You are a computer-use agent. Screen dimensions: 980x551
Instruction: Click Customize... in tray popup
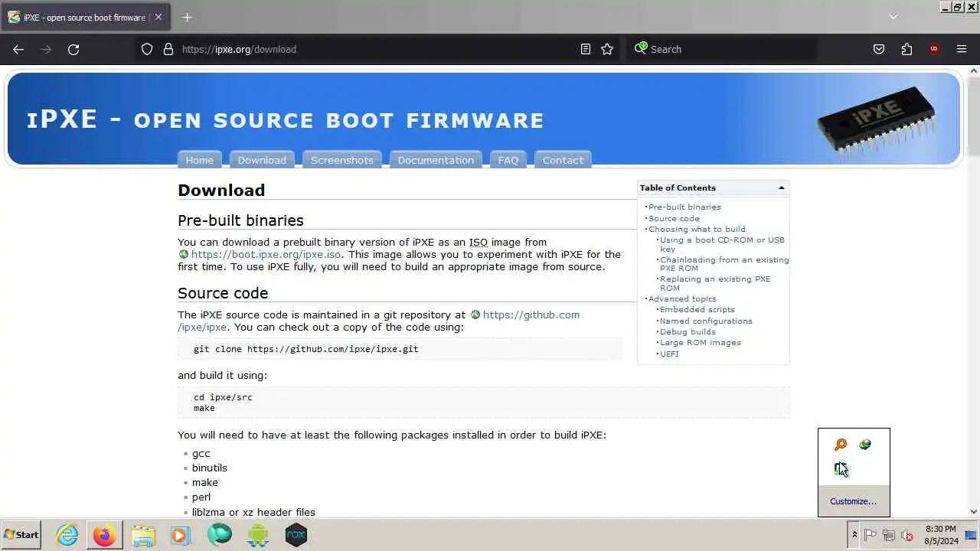[853, 501]
